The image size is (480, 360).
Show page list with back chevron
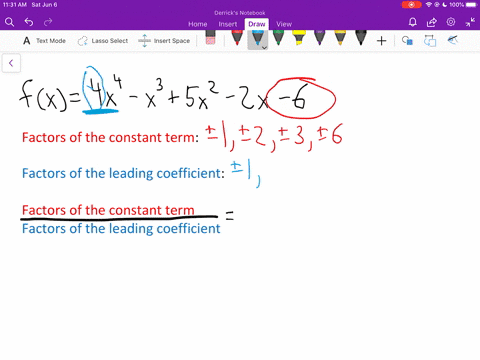pos(11,63)
